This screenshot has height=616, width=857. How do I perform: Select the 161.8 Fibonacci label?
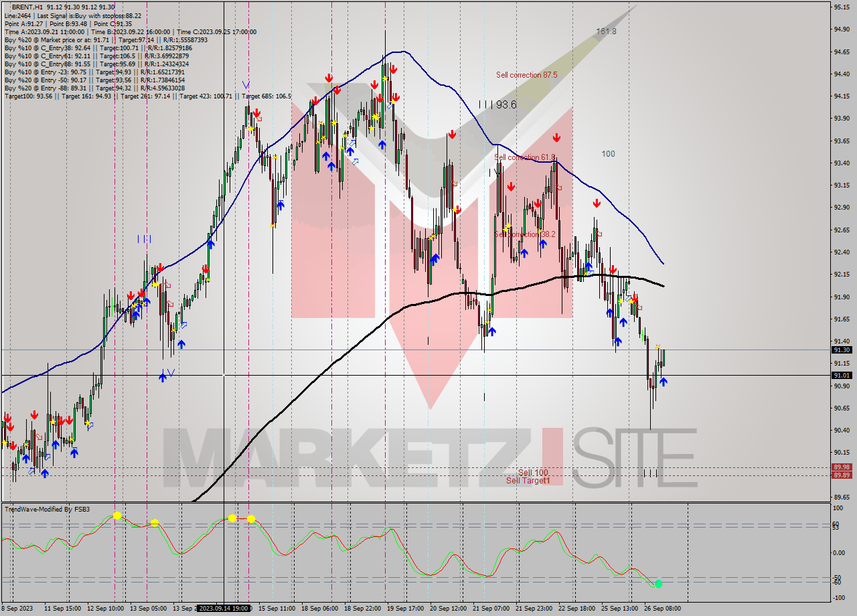[x=606, y=31]
